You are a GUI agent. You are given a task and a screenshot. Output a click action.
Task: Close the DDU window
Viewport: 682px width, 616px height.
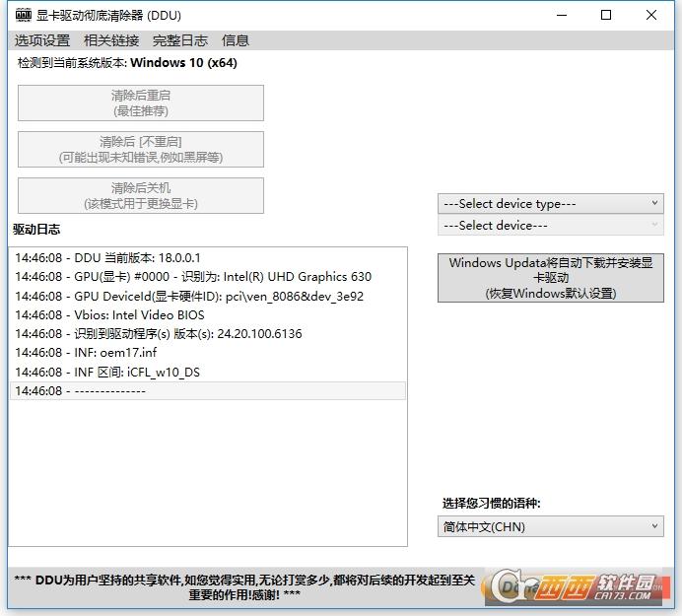[x=651, y=15]
